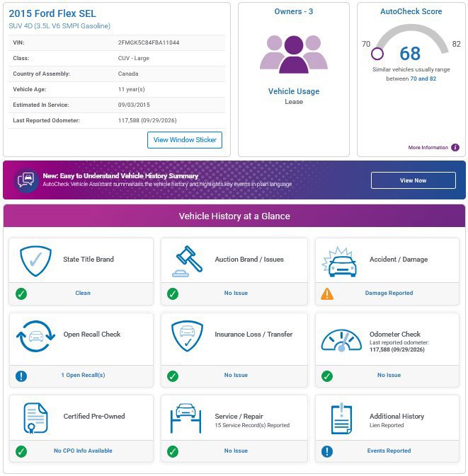Click the Auction Brand gavel icon
This screenshot has width=468, height=476.
pos(187,261)
